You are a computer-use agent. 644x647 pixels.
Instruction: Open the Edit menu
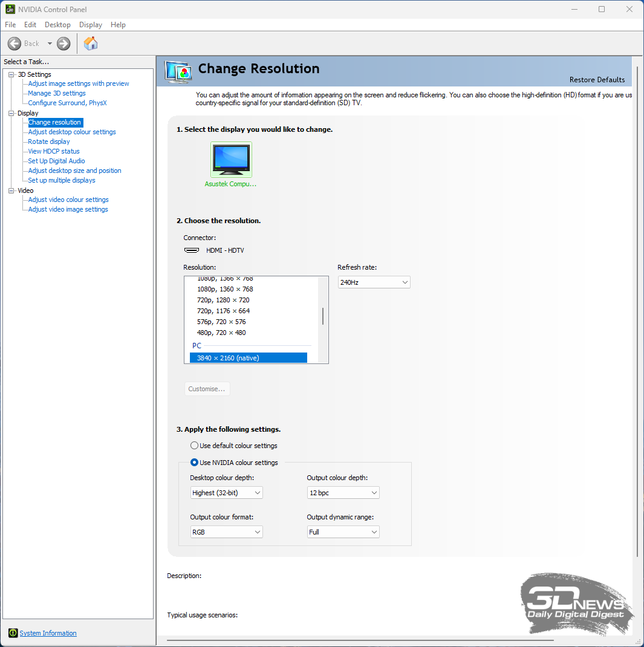coord(30,25)
